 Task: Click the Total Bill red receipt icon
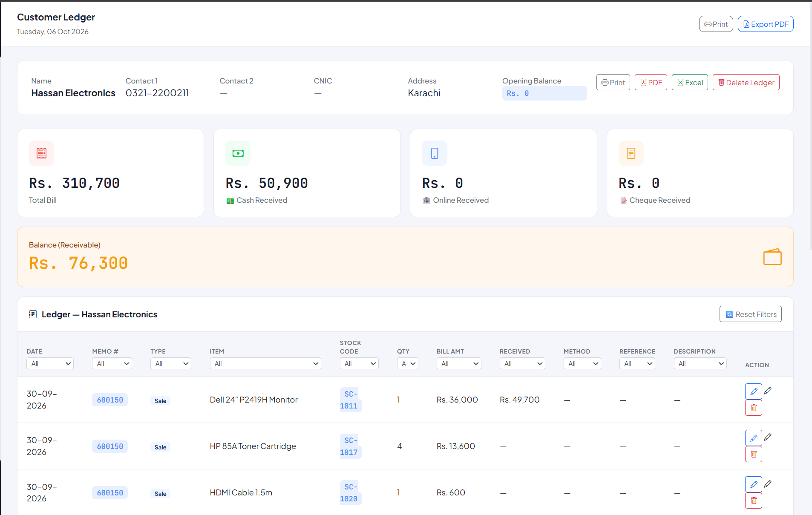[41, 153]
